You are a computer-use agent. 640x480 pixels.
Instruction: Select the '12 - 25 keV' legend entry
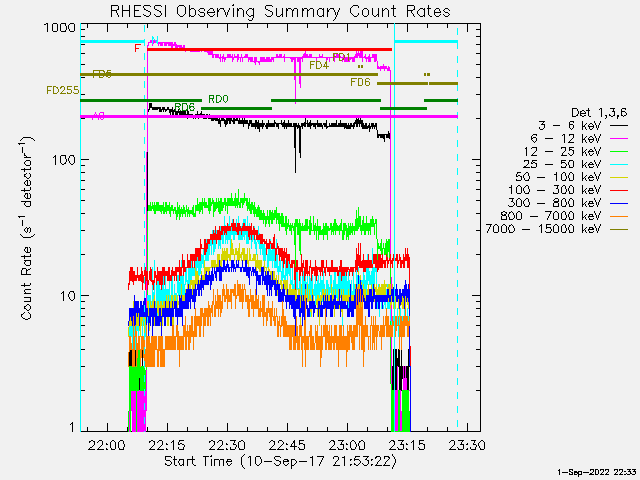576,152
